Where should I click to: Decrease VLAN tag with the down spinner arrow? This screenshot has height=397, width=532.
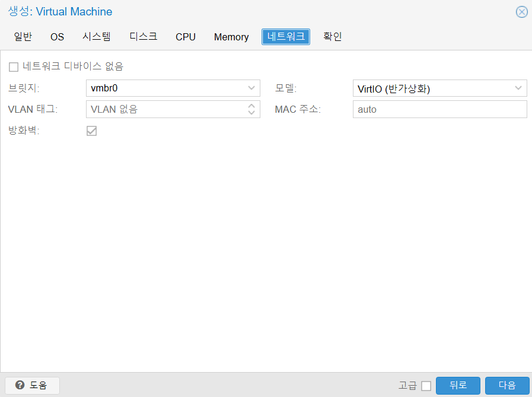click(x=251, y=112)
